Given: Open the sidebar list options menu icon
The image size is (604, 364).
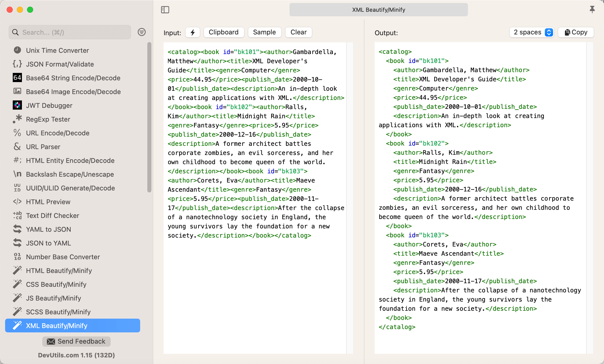Looking at the screenshot, I should click(x=142, y=32).
